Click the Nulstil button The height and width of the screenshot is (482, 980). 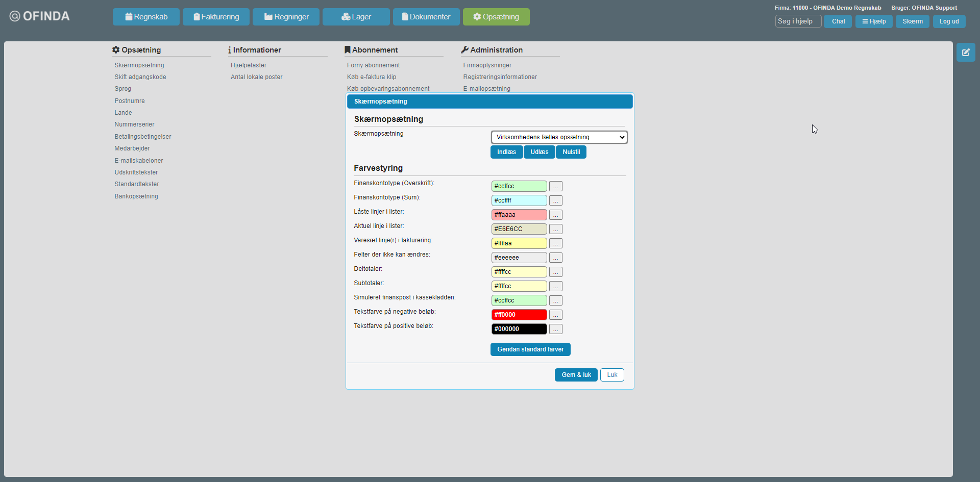tap(571, 152)
